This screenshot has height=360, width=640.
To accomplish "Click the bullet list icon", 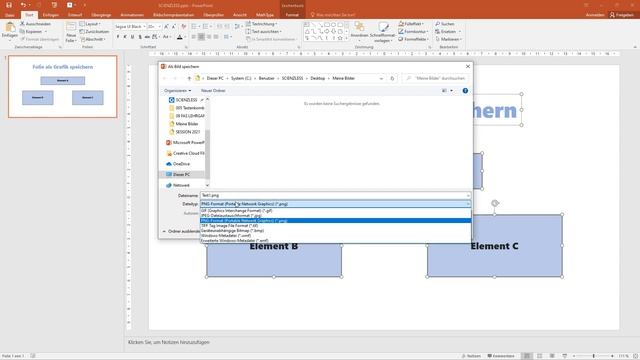I will (194, 27).
